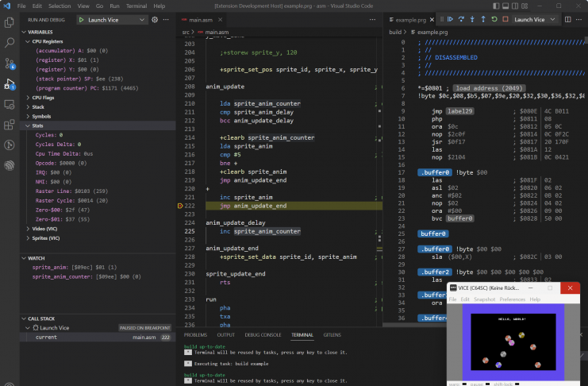Click the start debugging play icon
Viewport: 588px width, 386px height.
coord(82,20)
